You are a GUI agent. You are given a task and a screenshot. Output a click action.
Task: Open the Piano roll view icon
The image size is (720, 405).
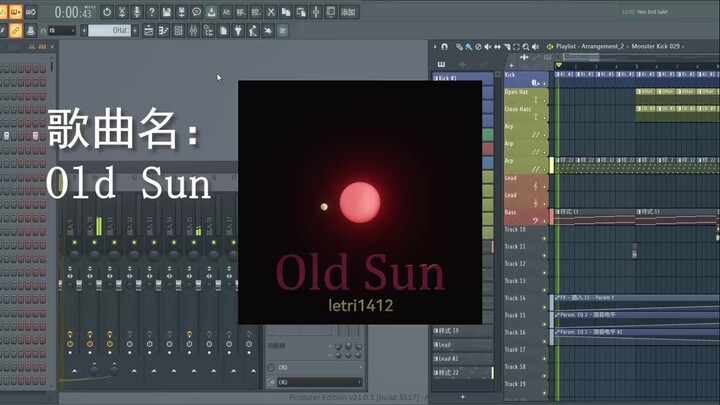[163, 31]
